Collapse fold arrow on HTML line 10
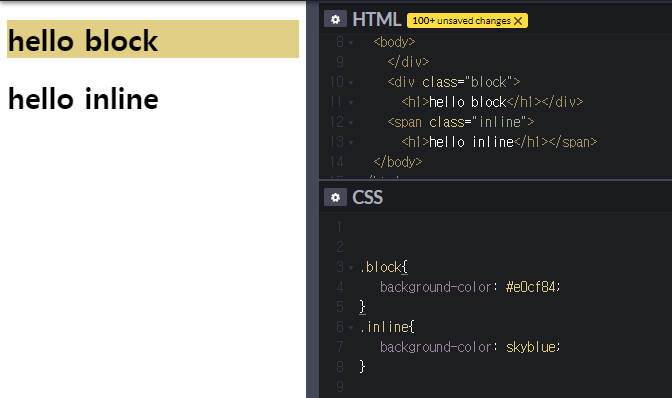Screen dimensions: 672x398 coord(351,83)
